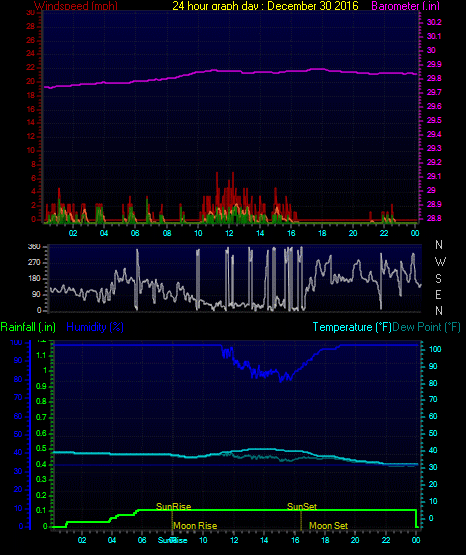
Task: Click the Rainfall (.in) legend label
Action: (28, 327)
